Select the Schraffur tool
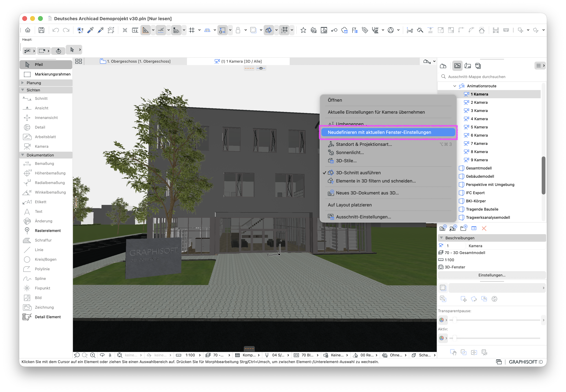This screenshot has height=392, width=566. coord(43,240)
